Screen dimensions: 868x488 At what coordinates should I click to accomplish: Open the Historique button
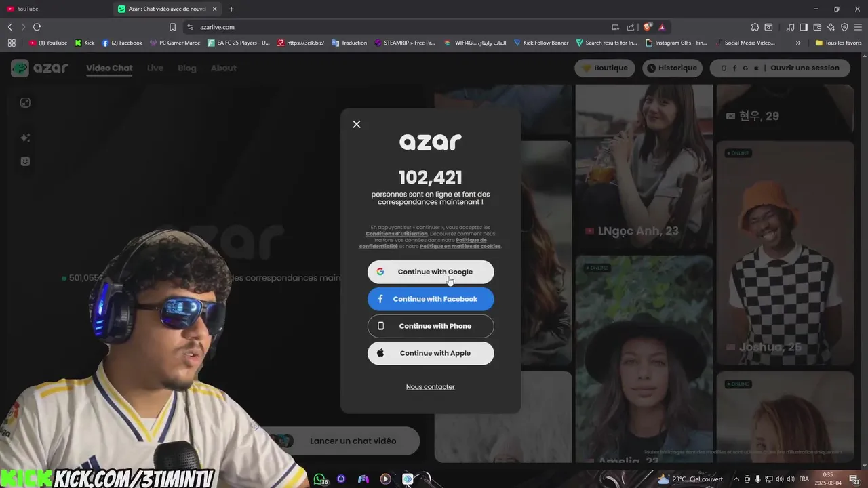pyautogui.click(x=672, y=68)
